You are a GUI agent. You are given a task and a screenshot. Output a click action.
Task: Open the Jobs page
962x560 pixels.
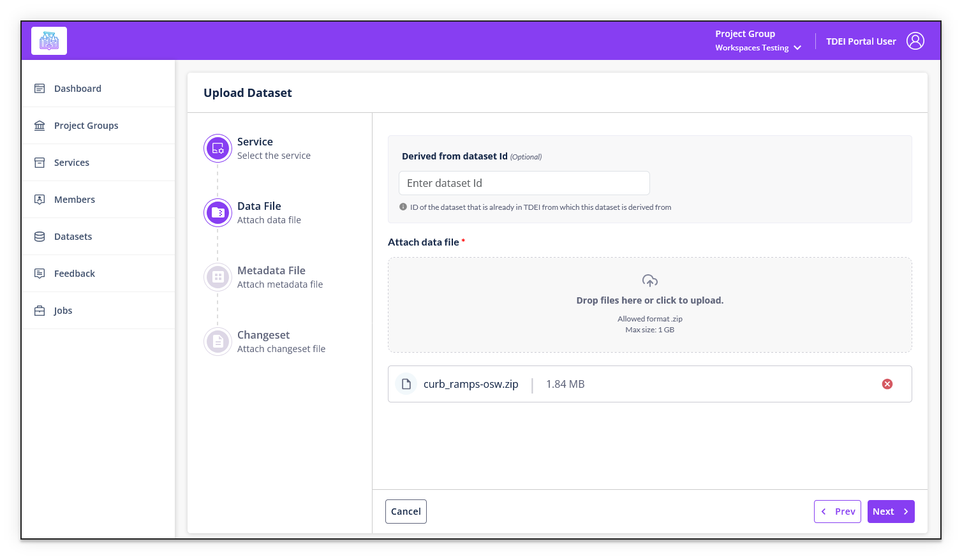pyautogui.click(x=63, y=310)
